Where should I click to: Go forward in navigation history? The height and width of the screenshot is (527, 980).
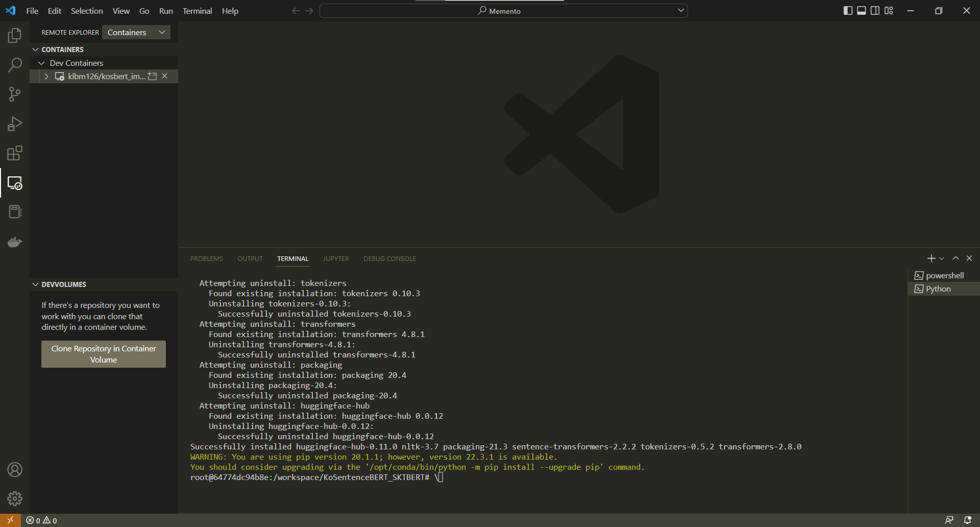(x=309, y=11)
